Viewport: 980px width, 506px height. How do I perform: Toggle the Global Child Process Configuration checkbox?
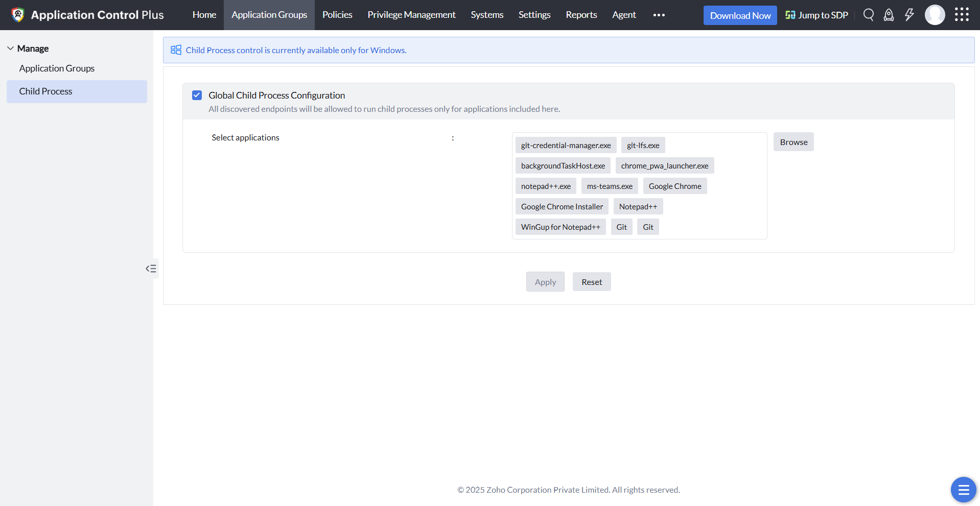pyautogui.click(x=197, y=95)
